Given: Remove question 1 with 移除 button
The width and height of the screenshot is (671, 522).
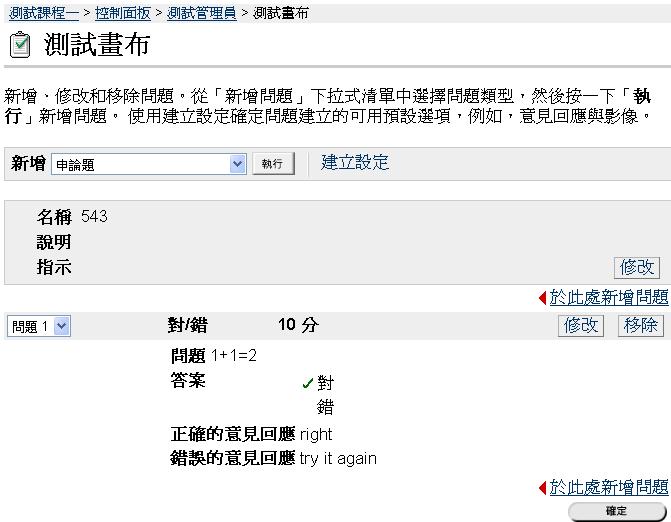Looking at the screenshot, I should [x=640, y=325].
